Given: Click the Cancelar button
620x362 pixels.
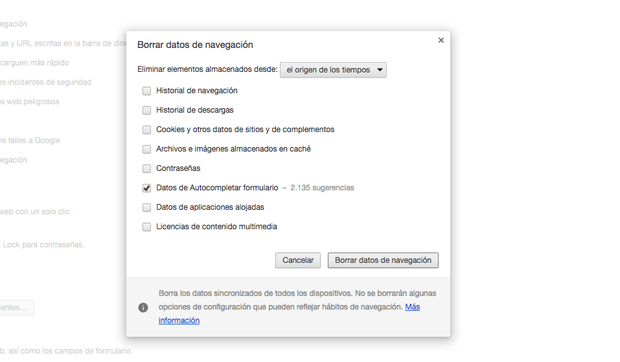Looking at the screenshot, I should [298, 260].
